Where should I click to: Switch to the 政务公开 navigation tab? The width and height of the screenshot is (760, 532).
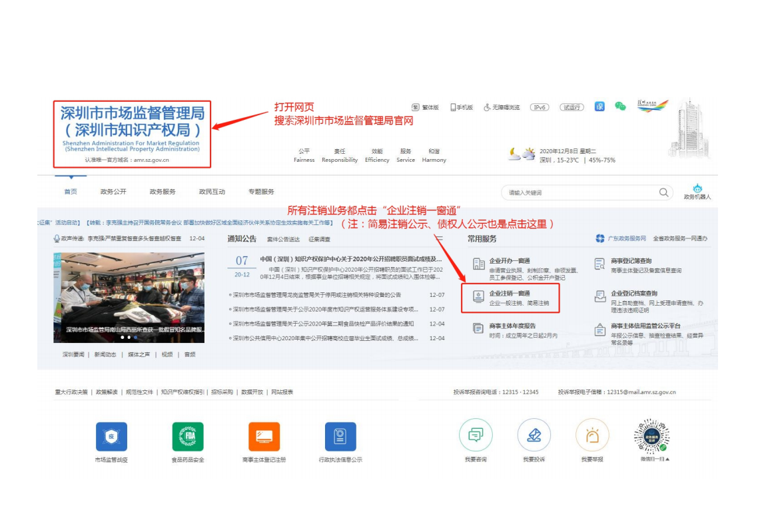click(116, 191)
